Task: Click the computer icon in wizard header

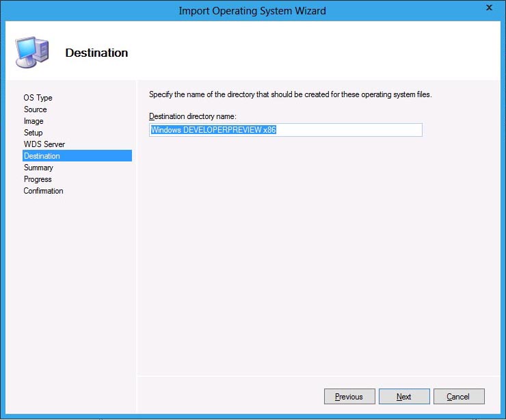Action: coord(31,52)
